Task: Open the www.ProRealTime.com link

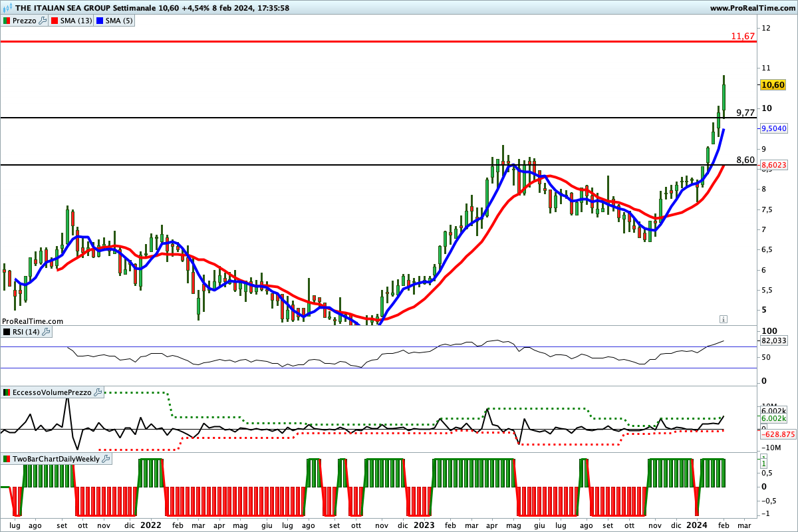Action: coord(751,8)
